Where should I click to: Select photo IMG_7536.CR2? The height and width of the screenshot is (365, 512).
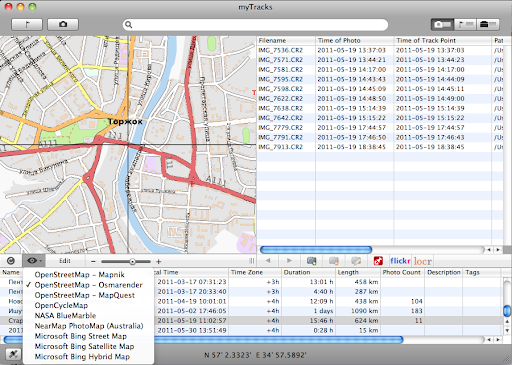click(380, 50)
